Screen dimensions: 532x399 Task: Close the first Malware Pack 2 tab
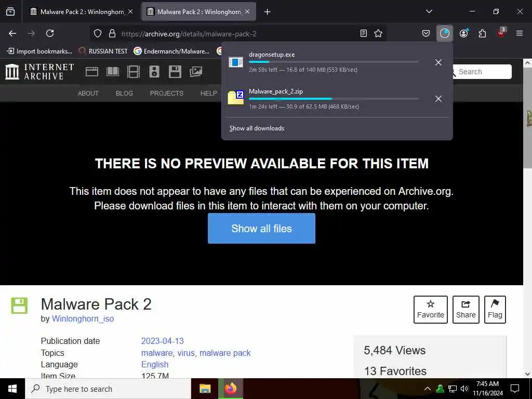[130, 11]
